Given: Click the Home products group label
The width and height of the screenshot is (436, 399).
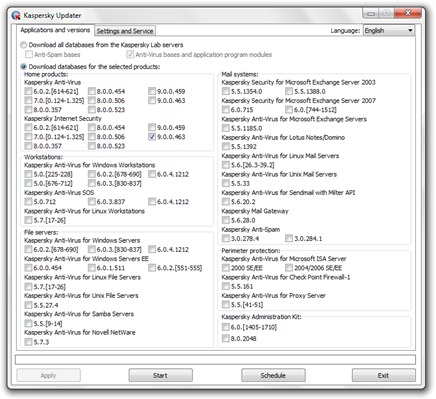Looking at the screenshot, I should point(46,74).
